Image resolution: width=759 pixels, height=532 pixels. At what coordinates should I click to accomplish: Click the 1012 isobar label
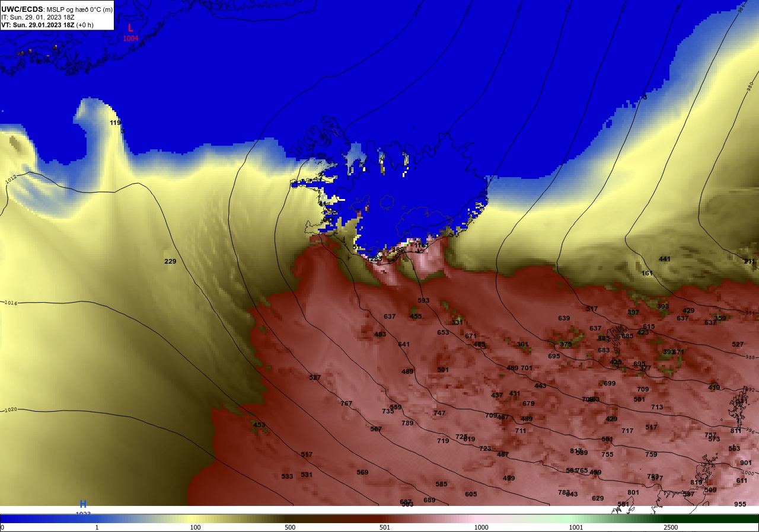click(11, 179)
